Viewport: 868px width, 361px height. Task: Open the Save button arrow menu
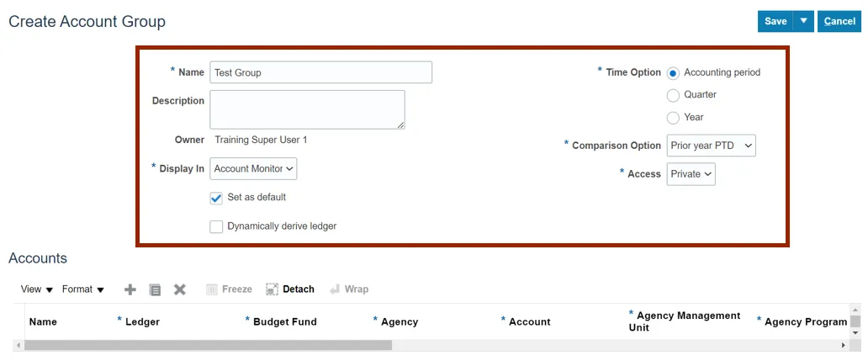click(804, 21)
